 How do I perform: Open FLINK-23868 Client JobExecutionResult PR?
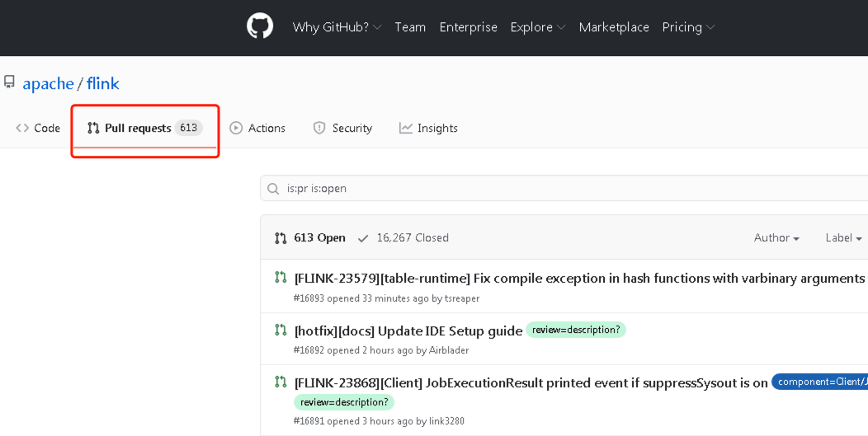point(531,383)
